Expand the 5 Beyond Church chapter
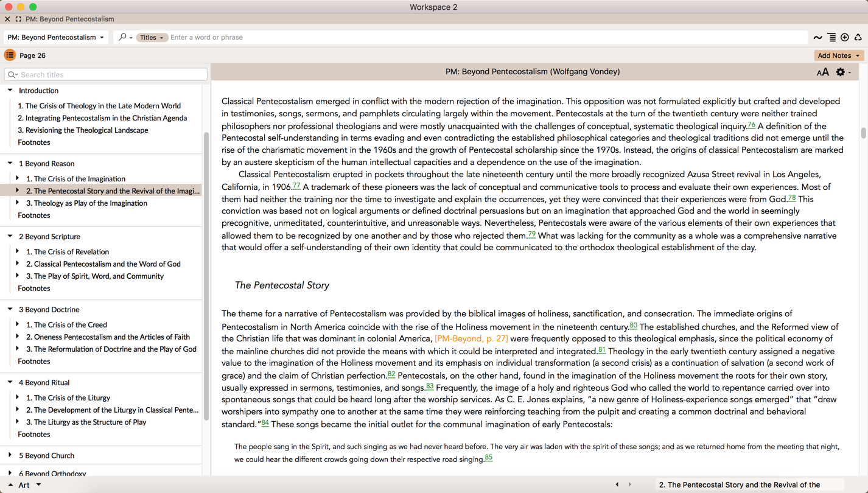 (x=10, y=455)
